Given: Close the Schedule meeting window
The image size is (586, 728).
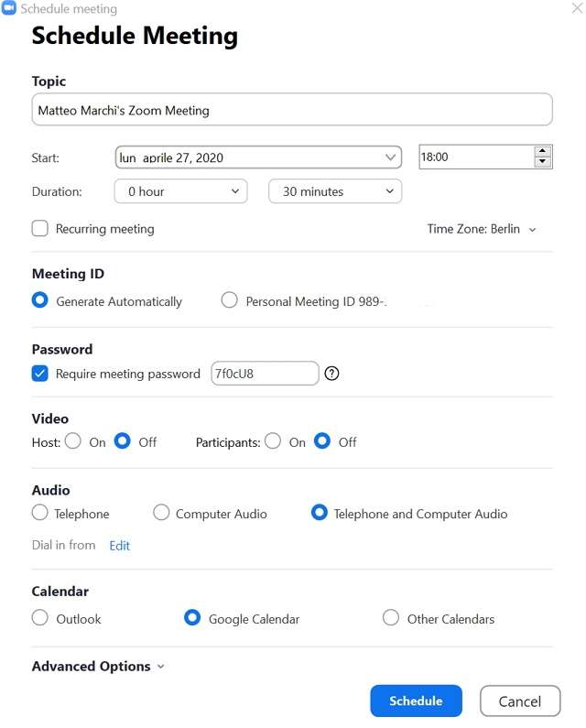Looking at the screenshot, I should point(572,8).
